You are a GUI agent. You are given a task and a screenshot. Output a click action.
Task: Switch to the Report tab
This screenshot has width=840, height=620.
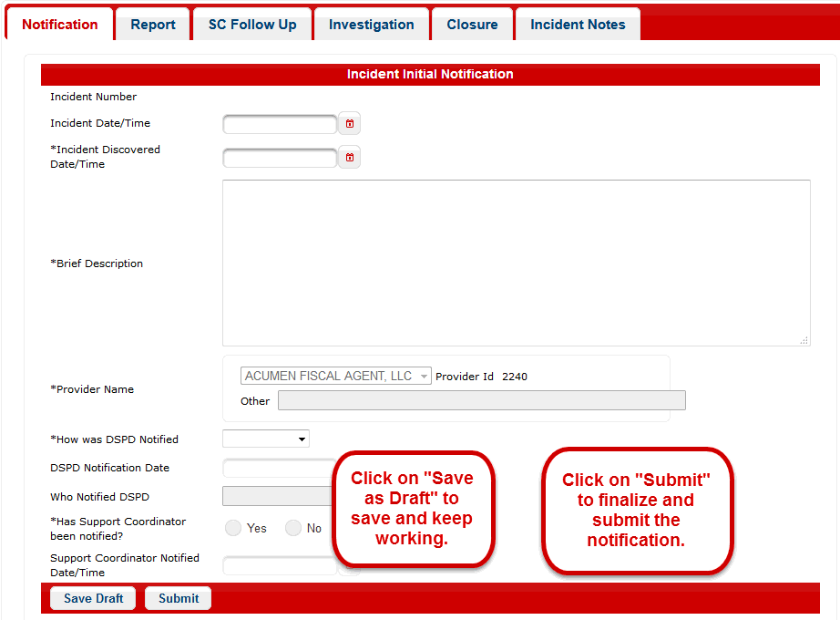click(153, 25)
